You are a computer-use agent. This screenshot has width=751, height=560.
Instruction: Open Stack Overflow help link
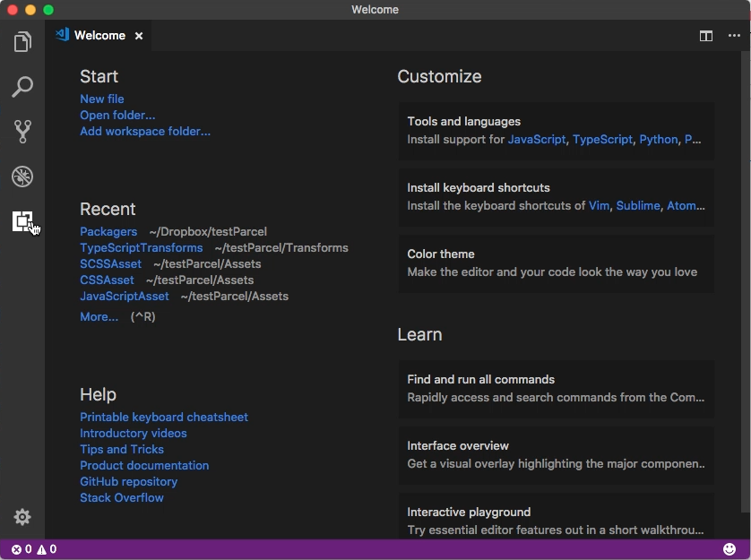point(122,498)
